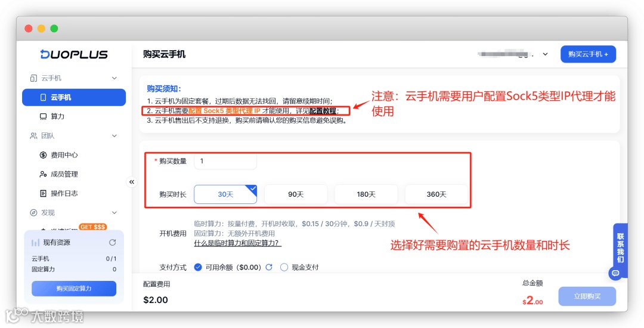Select the 30天 duration option

click(x=225, y=194)
